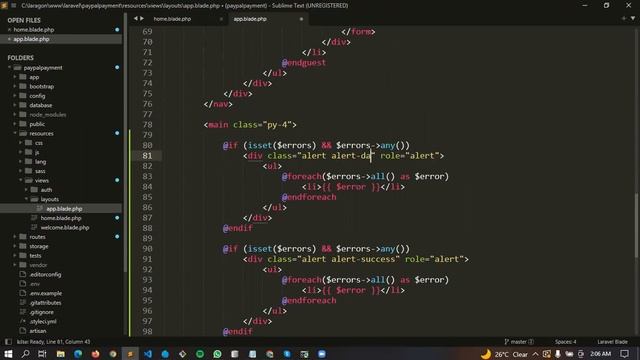Open the .gitattributes file

(x=45, y=302)
